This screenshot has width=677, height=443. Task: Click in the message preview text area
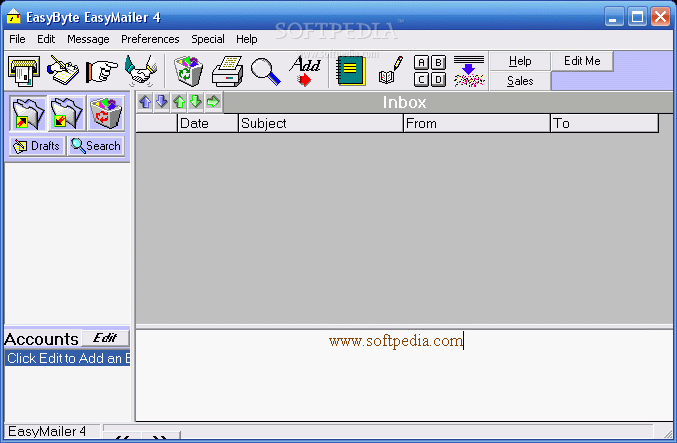pyautogui.click(x=404, y=375)
